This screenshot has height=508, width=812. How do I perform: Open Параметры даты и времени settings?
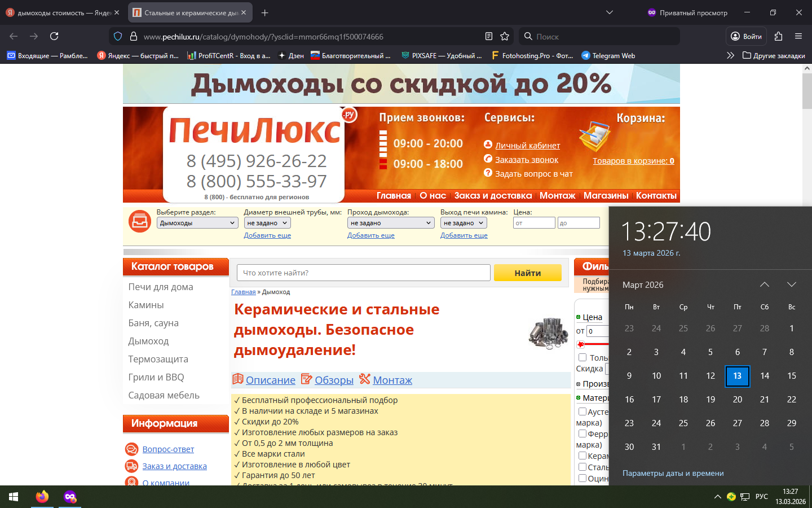point(673,473)
